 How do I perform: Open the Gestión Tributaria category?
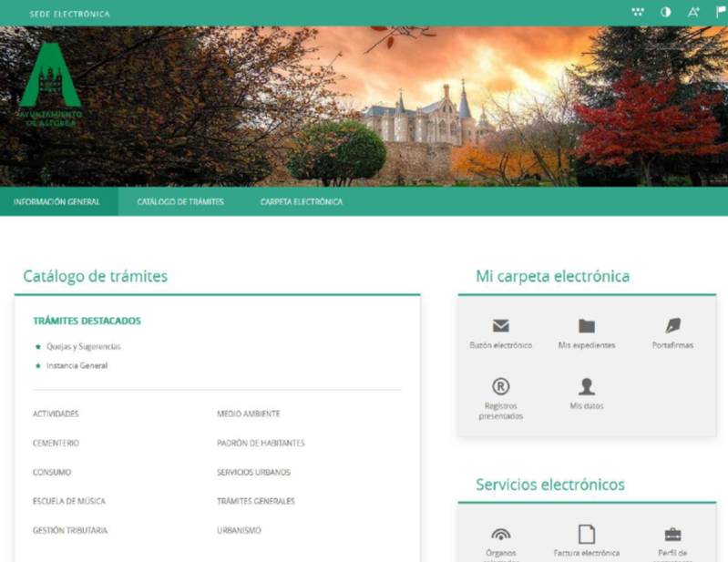point(70,530)
